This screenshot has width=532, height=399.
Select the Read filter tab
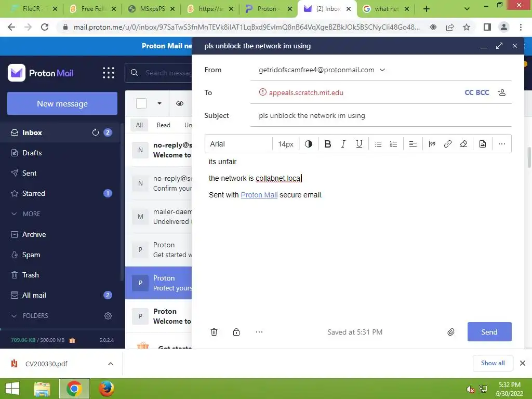pos(163,125)
